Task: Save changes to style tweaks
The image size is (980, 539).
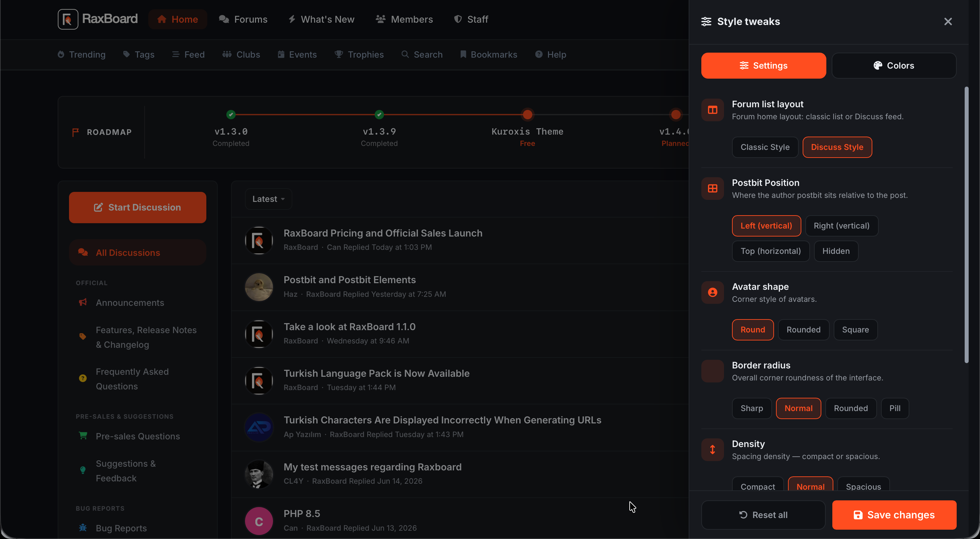Action: pos(894,515)
